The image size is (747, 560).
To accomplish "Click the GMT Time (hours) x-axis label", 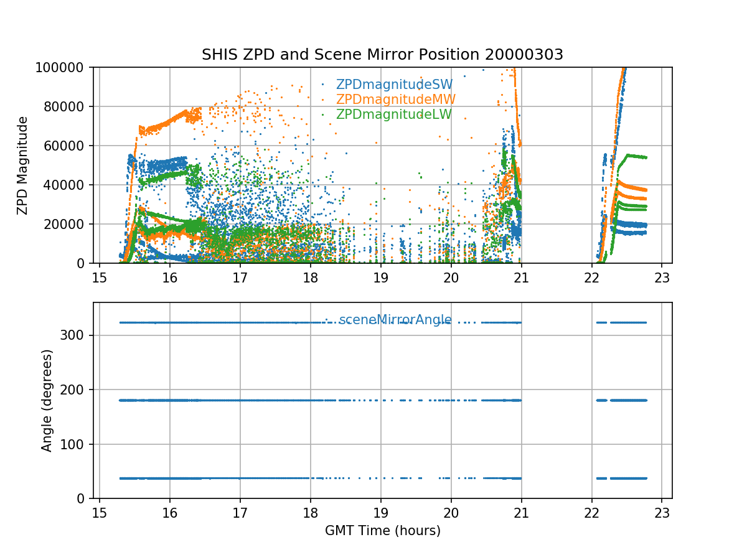I will point(382,531).
